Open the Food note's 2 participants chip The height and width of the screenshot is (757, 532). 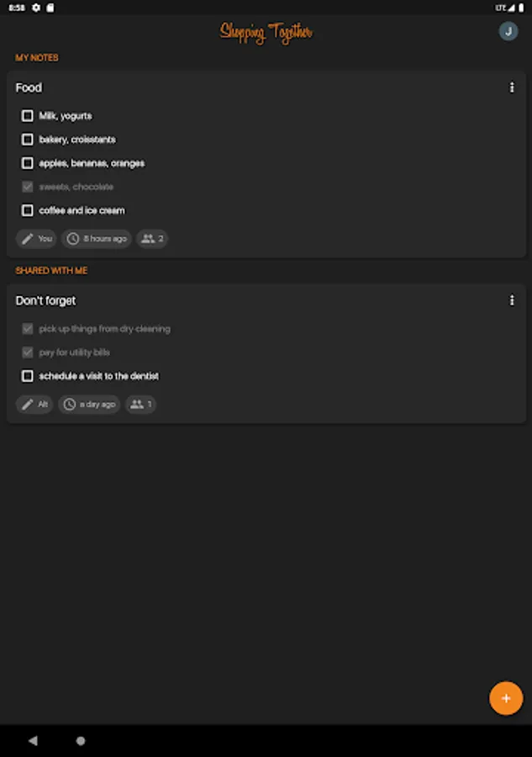151,239
